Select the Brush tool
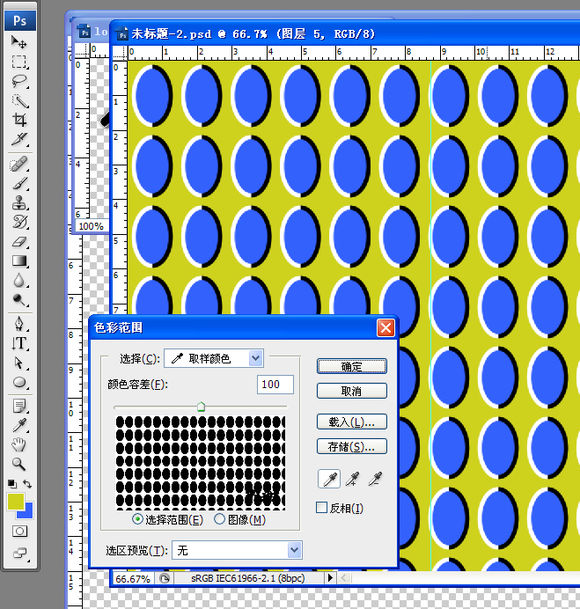Image resolution: width=580 pixels, height=609 pixels. point(19,184)
